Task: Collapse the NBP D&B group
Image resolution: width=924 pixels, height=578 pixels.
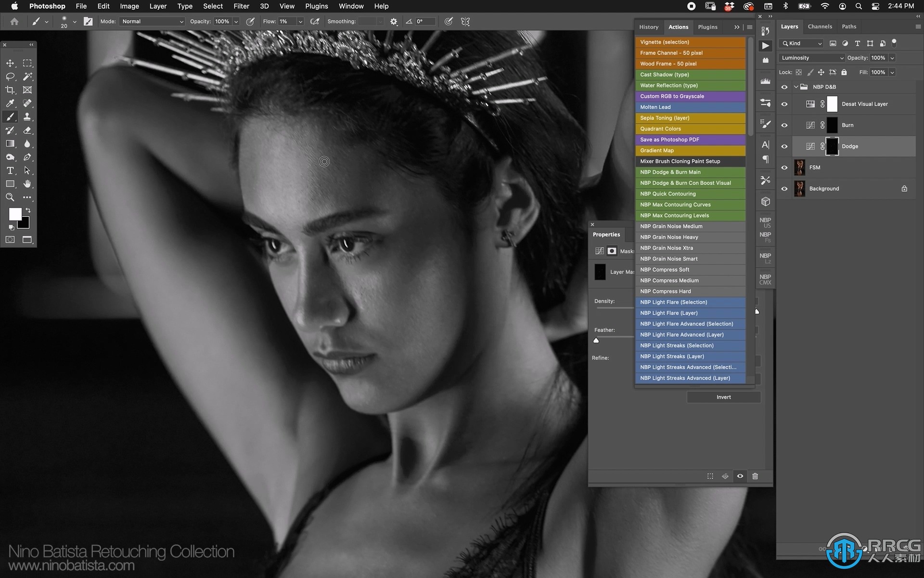Action: 796,87
